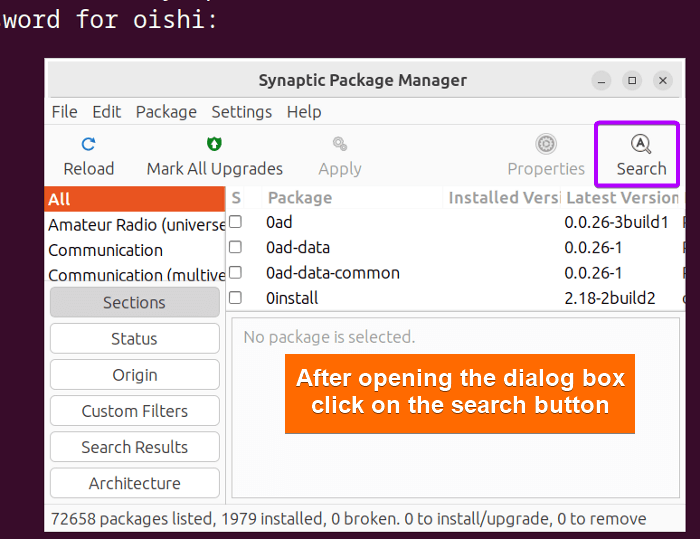Image resolution: width=700 pixels, height=539 pixels.
Task: Sort by the Package column header
Action: [x=353, y=198]
